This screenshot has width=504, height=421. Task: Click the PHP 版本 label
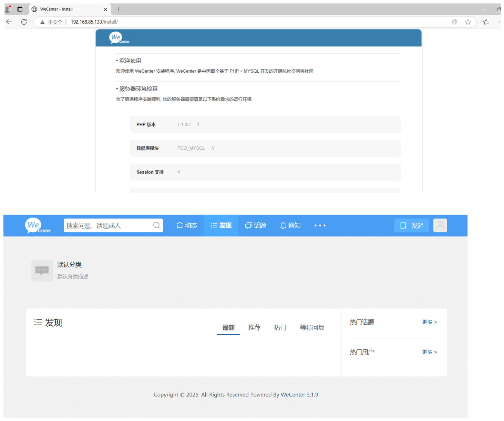[x=146, y=125]
